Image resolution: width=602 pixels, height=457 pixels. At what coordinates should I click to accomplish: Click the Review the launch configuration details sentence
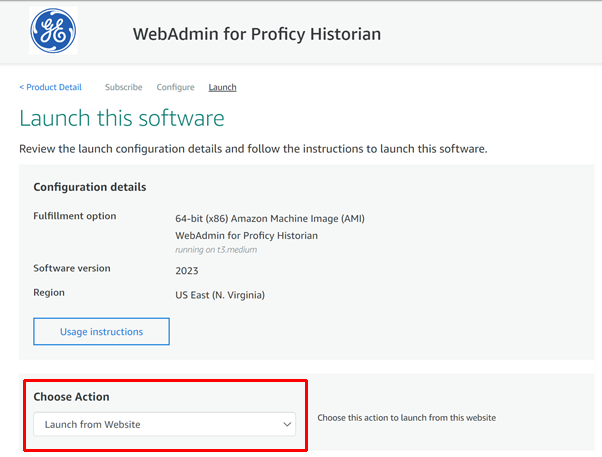point(253,149)
